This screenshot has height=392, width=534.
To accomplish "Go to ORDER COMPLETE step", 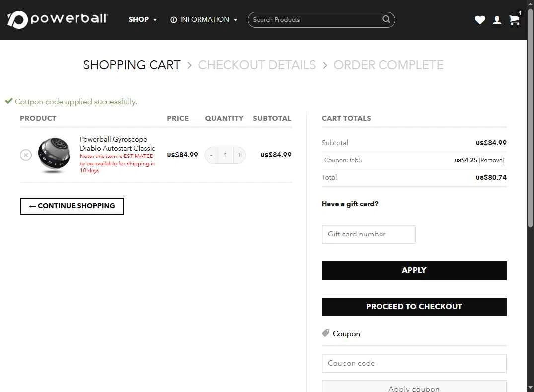I will 388,65.
